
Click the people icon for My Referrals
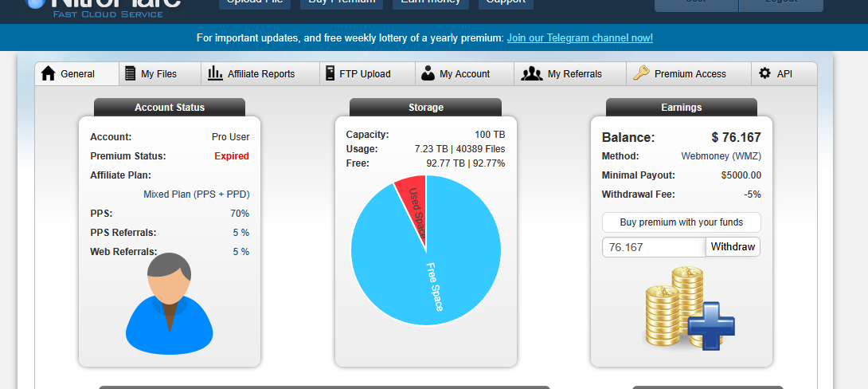531,73
